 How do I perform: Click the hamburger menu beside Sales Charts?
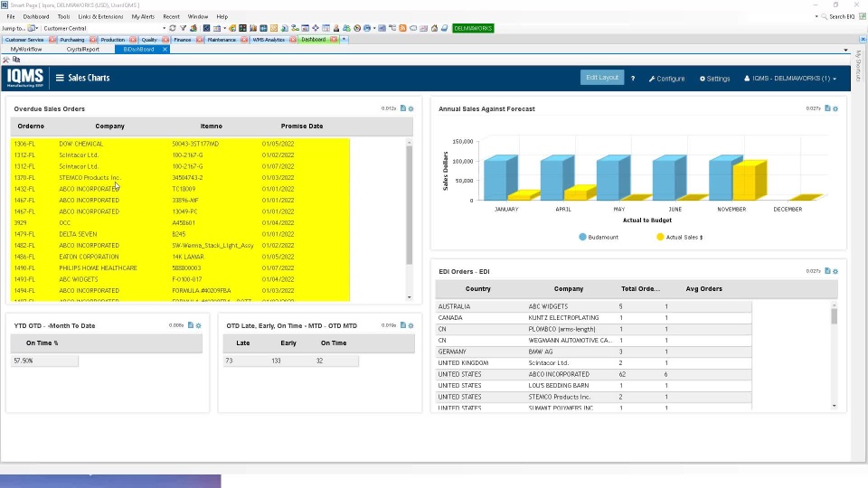pyautogui.click(x=60, y=78)
